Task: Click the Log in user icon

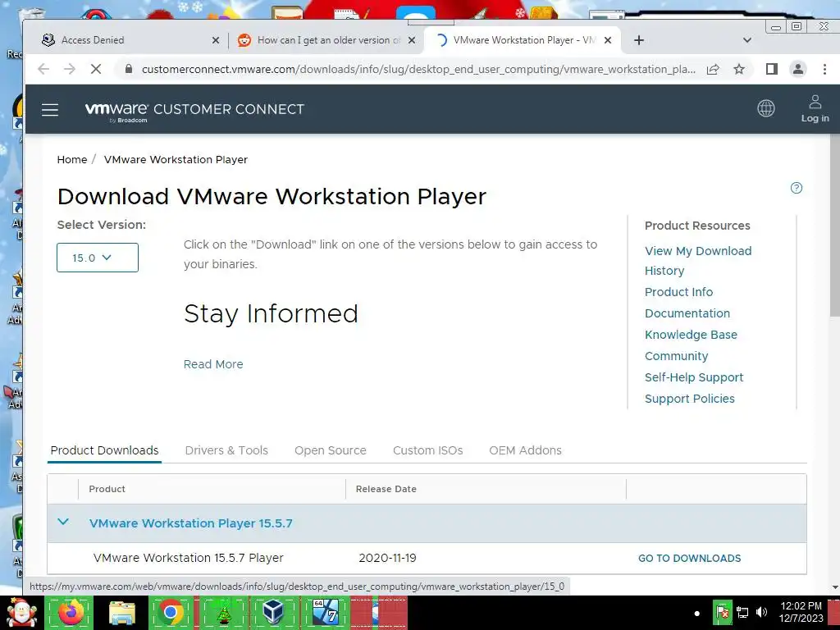Action: (815, 109)
